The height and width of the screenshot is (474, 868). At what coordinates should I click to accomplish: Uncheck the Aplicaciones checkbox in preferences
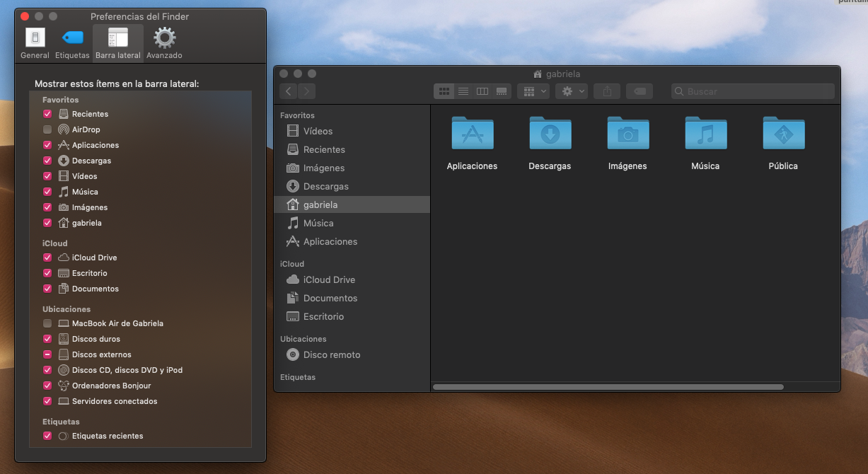pos(47,145)
